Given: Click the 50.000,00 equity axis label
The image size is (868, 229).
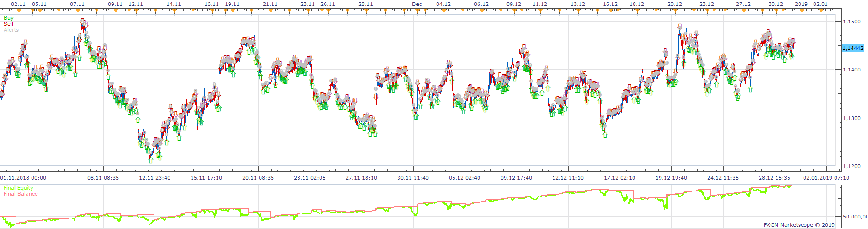Looking at the screenshot, I should [x=854, y=217].
